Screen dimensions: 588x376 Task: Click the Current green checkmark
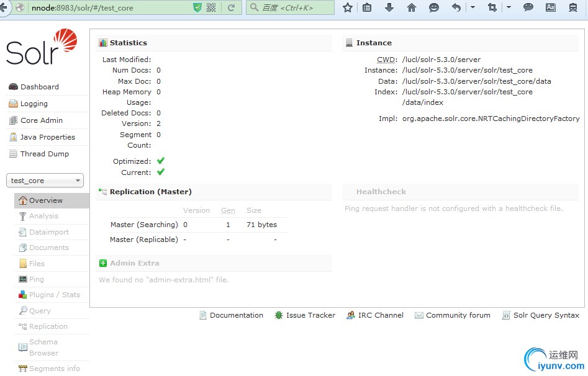[x=161, y=172]
